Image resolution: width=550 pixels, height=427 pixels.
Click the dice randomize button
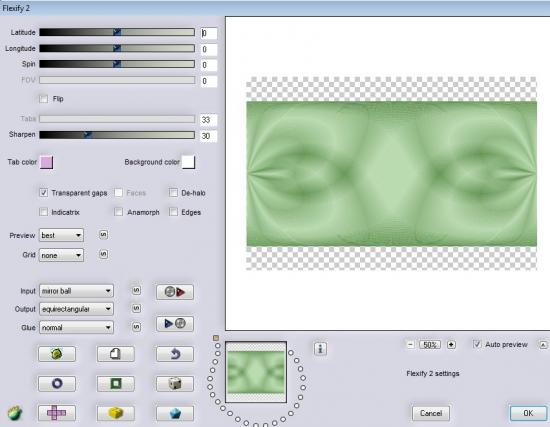coord(175,383)
